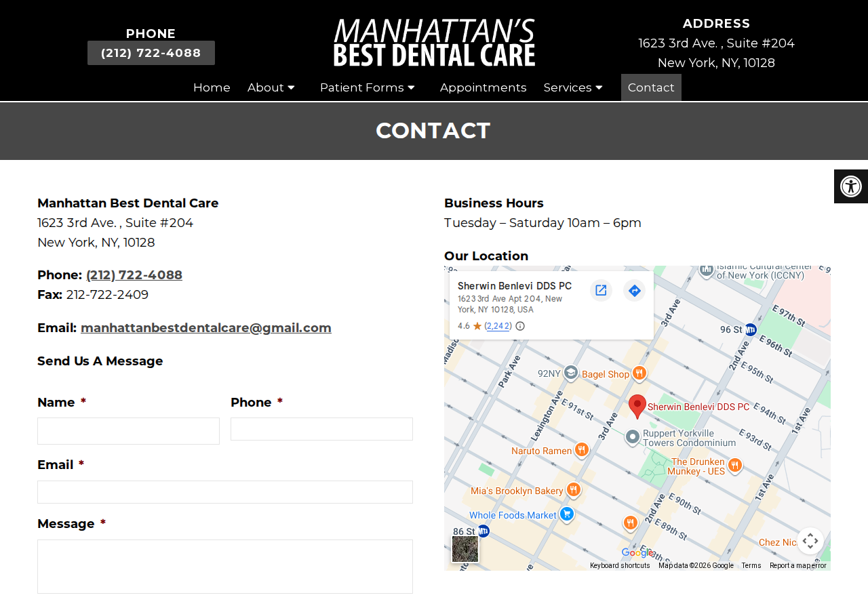Click Mia's Brooklyn Bakery marker icon
Image resolution: width=868 pixels, height=610 pixels.
coord(574,490)
